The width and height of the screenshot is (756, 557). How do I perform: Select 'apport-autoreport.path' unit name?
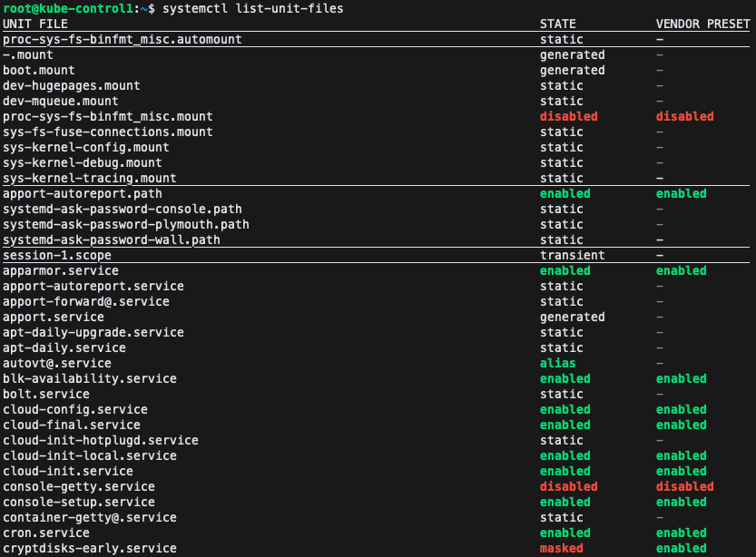click(83, 194)
